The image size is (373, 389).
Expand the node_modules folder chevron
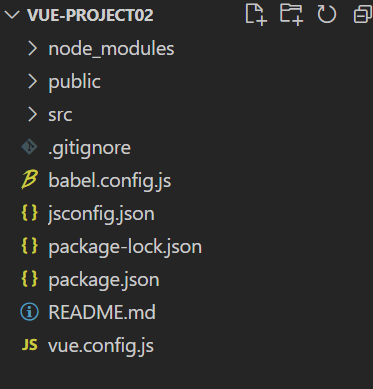pos(33,49)
